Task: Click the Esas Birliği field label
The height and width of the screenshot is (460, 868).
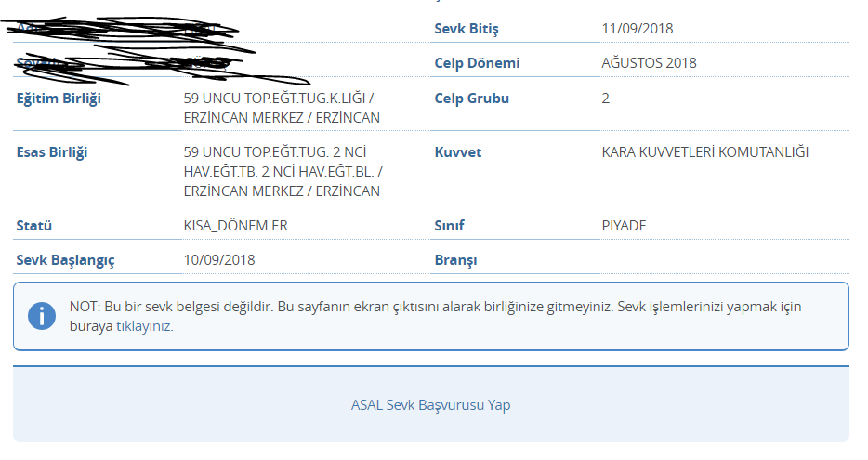Action: pos(52,152)
